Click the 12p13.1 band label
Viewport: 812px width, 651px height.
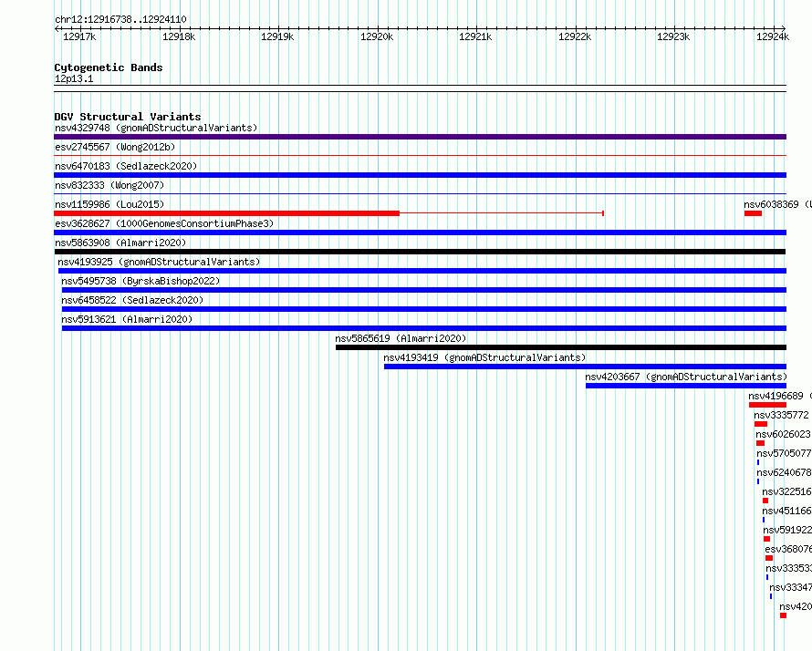[x=74, y=78]
